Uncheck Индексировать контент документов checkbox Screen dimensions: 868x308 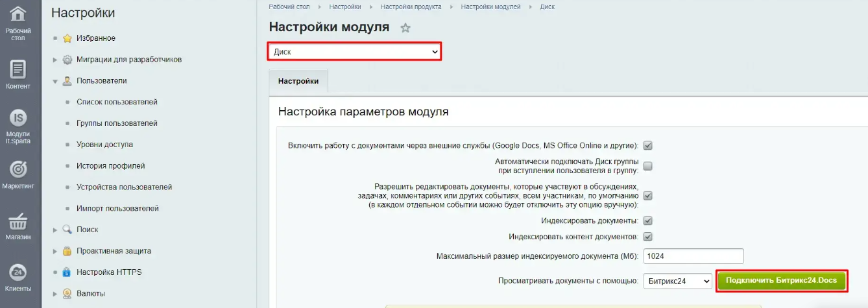[x=647, y=237]
